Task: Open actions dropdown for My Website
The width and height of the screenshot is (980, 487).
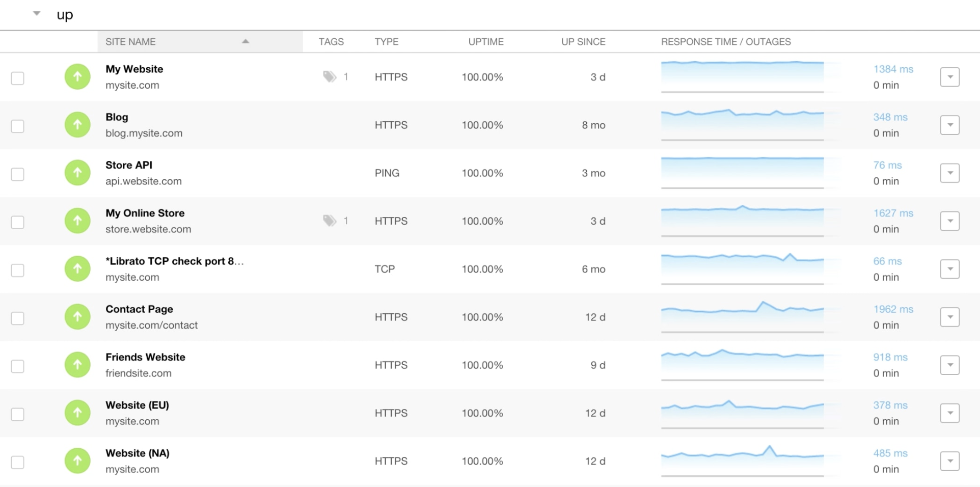Action: pos(950,77)
